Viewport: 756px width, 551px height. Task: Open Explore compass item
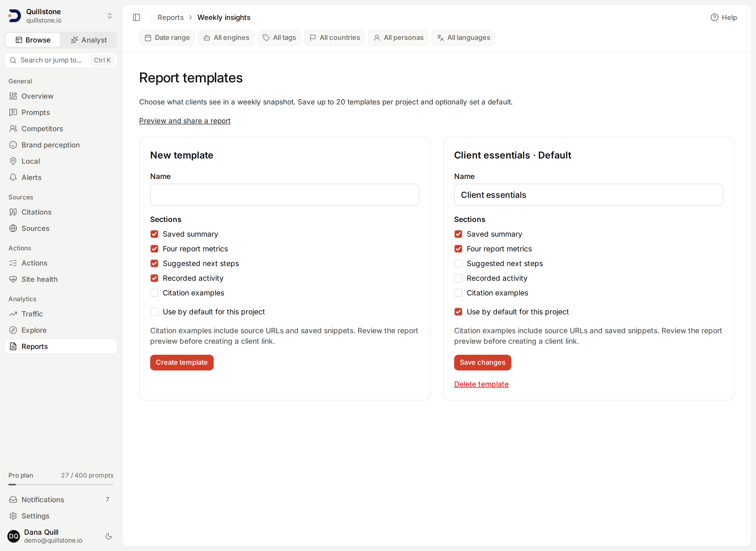[61, 330]
